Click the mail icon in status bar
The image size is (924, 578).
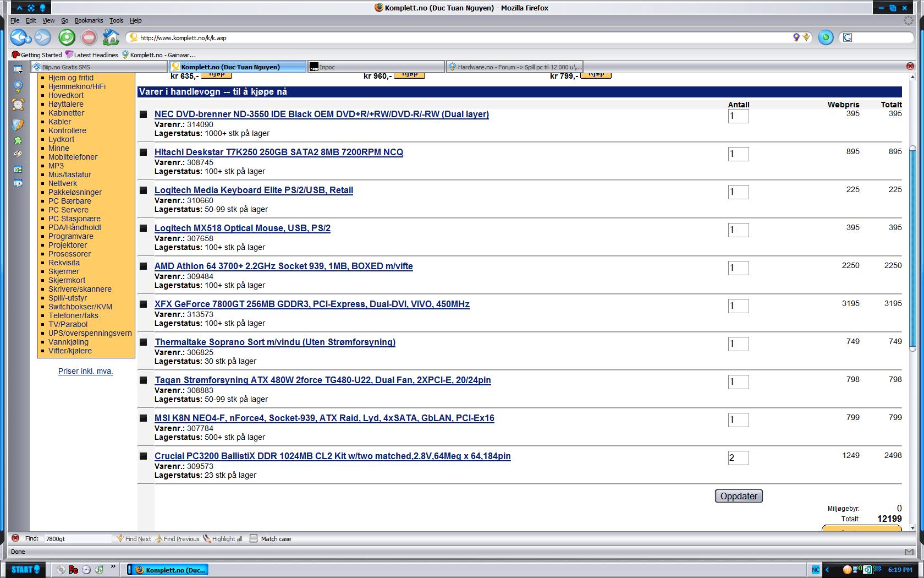(909, 552)
